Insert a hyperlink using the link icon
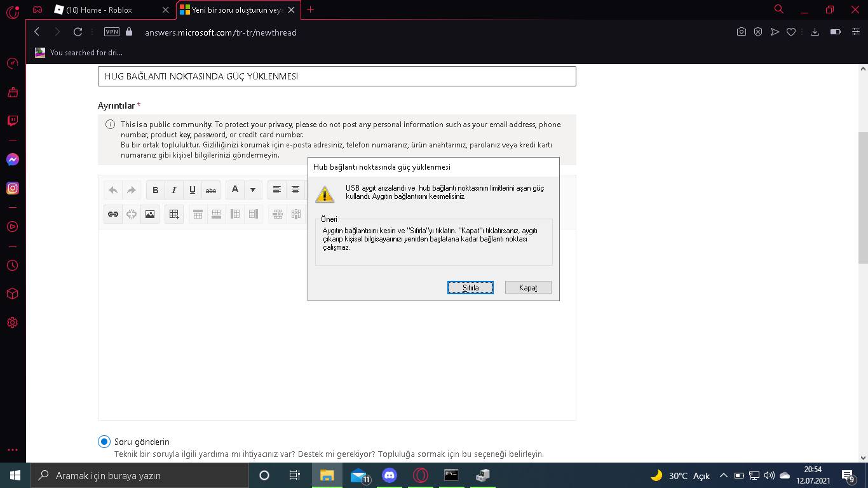Image resolution: width=868 pixels, height=488 pixels. coord(113,214)
